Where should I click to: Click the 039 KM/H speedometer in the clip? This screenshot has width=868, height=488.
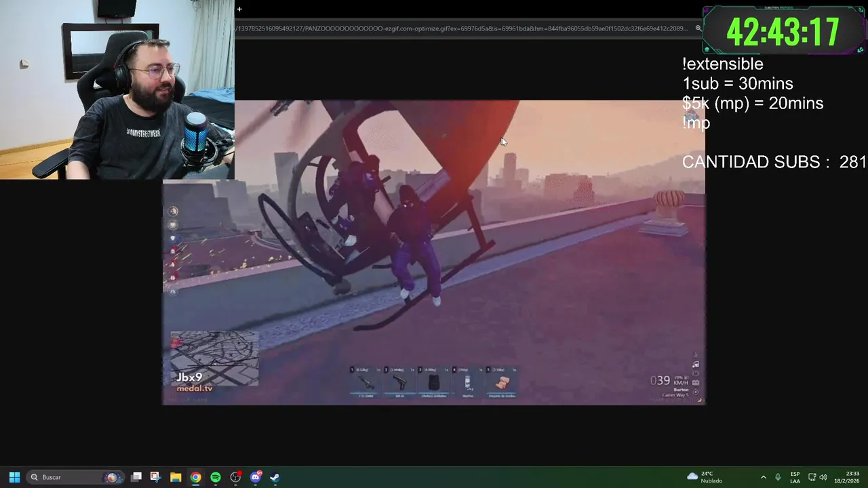[669, 381]
